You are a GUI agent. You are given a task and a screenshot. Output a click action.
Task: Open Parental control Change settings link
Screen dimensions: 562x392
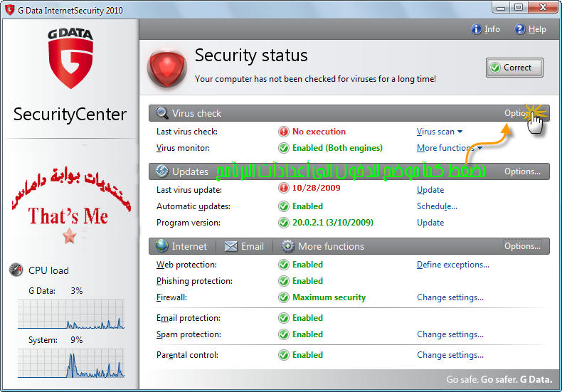click(x=450, y=355)
